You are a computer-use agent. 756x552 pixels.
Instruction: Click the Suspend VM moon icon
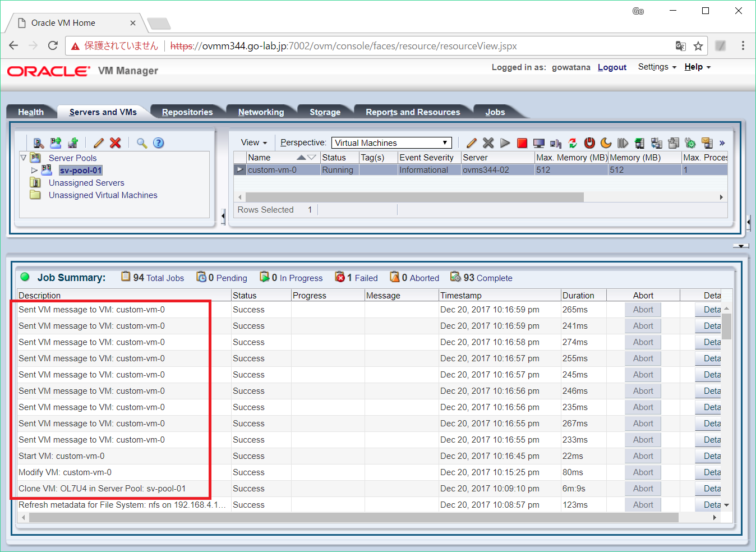[x=606, y=143]
